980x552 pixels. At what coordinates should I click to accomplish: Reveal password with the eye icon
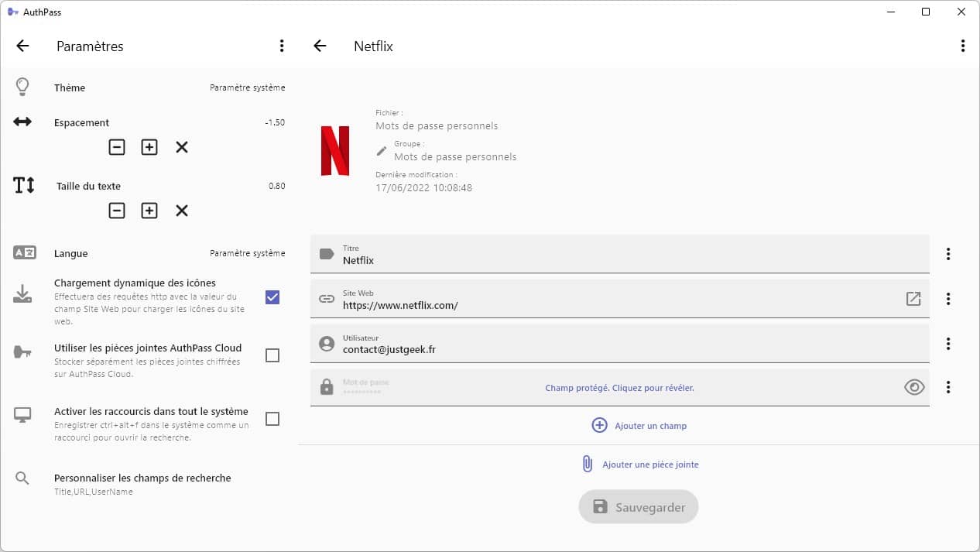tap(914, 387)
